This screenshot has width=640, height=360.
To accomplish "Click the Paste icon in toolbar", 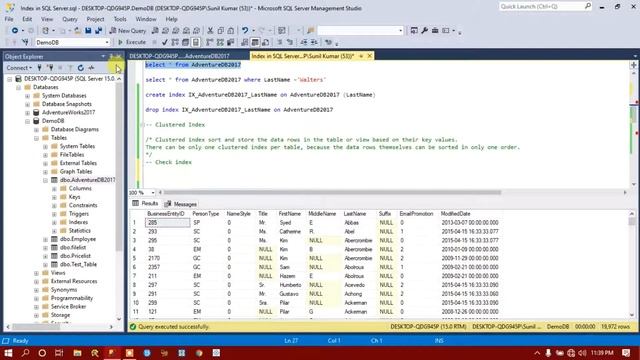I will coord(231,31).
